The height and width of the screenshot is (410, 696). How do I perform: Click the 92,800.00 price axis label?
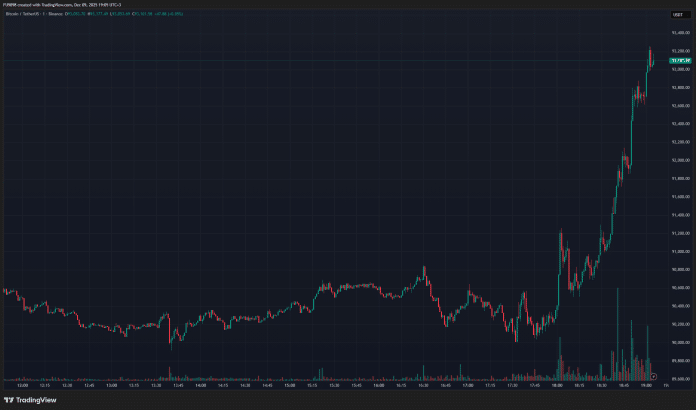click(680, 88)
